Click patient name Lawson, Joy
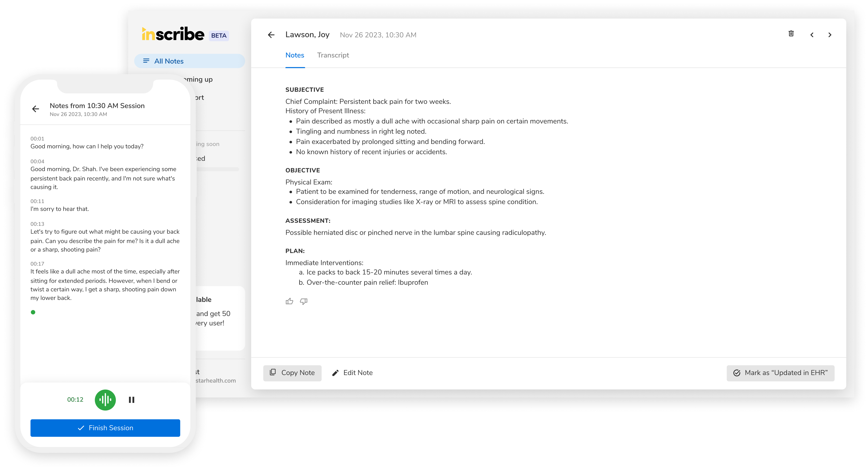 click(307, 35)
